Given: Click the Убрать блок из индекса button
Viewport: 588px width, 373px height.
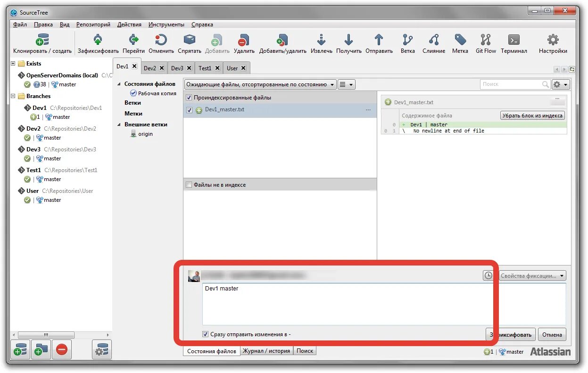Looking at the screenshot, I should click(x=532, y=116).
